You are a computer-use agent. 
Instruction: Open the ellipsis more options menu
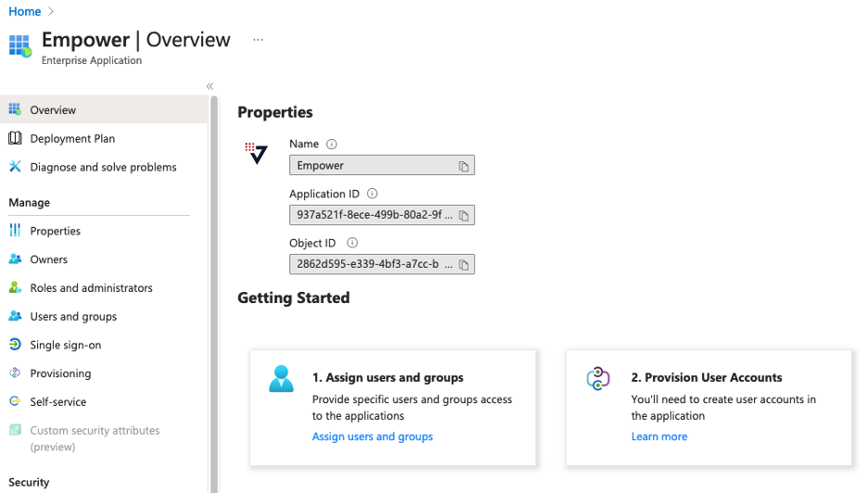pyautogui.click(x=258, y=40)
